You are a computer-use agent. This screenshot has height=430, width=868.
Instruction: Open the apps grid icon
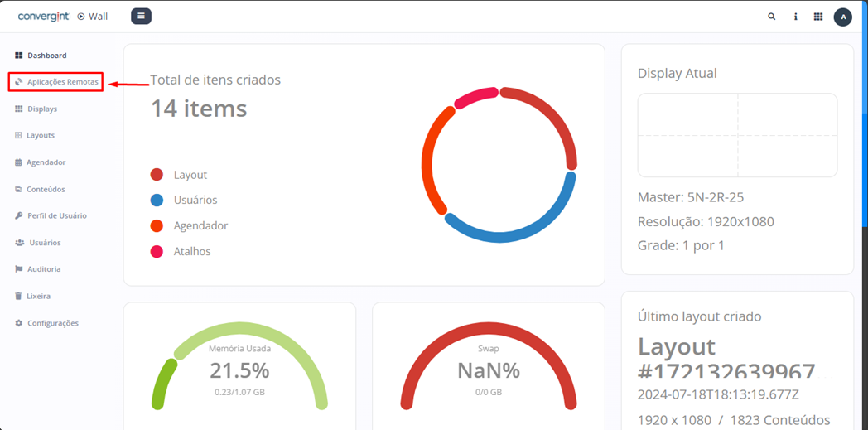pos(818,17)
